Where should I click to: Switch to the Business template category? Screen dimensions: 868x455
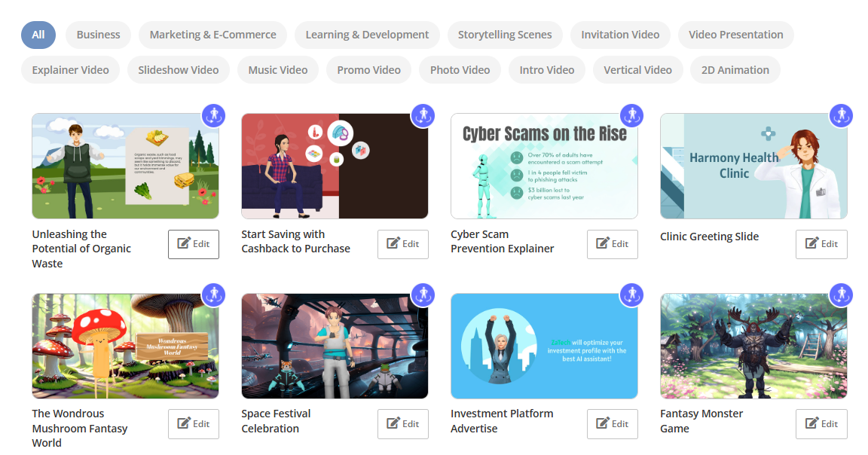[x=98, y=34]
